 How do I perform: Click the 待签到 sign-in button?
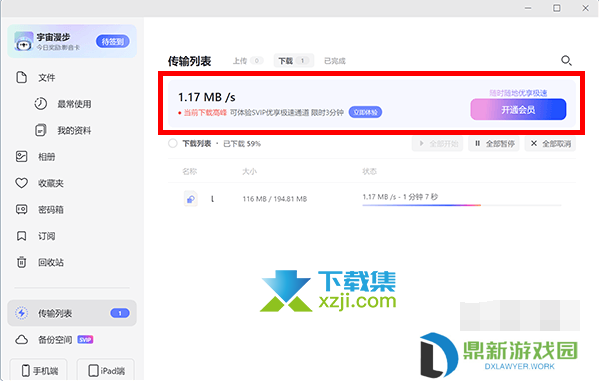112,41
